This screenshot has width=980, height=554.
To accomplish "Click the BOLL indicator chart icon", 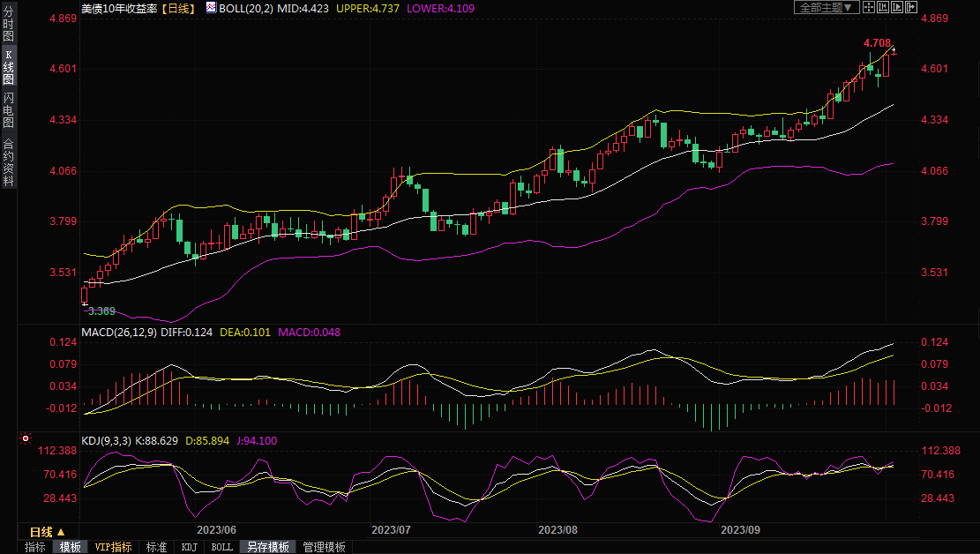I will [x=210, y=7].
